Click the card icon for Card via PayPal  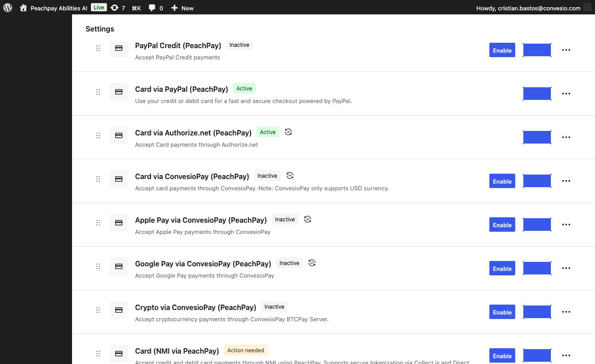point(119,92)
